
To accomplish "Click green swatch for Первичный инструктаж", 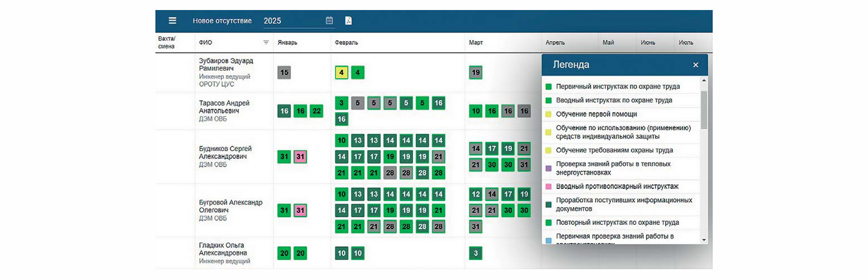I will point(549,87).
